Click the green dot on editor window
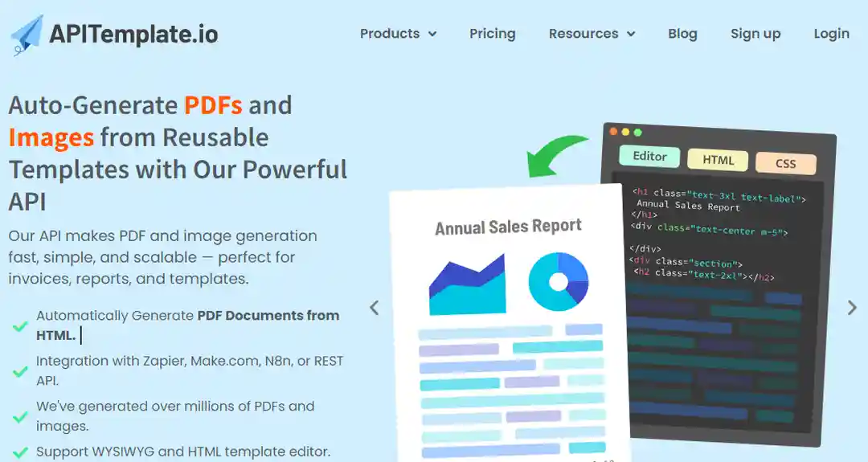This screenshot has height=462, width=868. tap(637, 133)
